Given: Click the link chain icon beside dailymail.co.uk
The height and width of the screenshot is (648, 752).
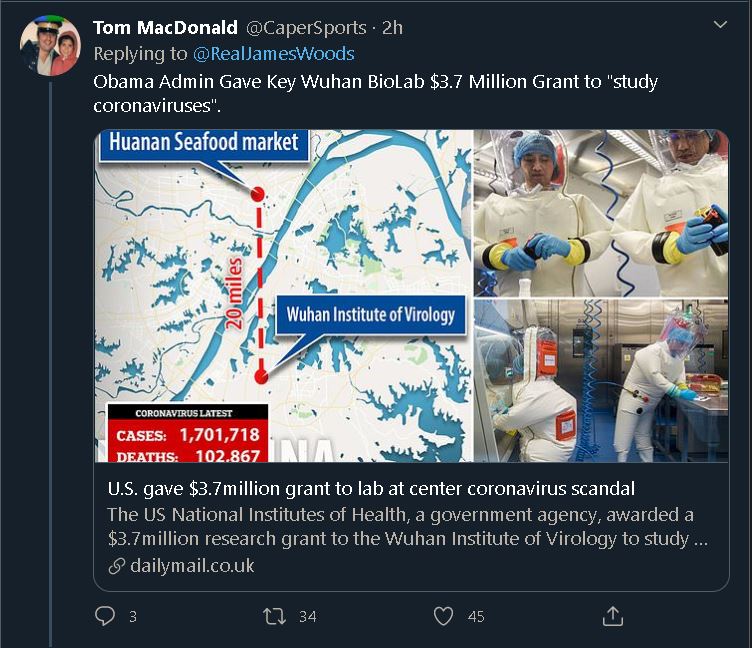Looking at the screenshot, I should pyautogui.click(x=117, y=566).
